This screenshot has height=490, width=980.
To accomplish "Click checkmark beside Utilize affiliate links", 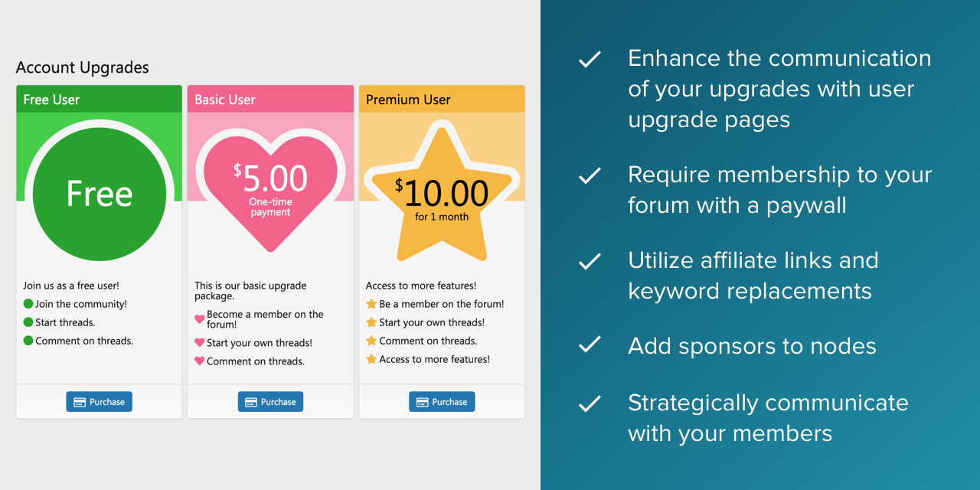I will 590,262.
